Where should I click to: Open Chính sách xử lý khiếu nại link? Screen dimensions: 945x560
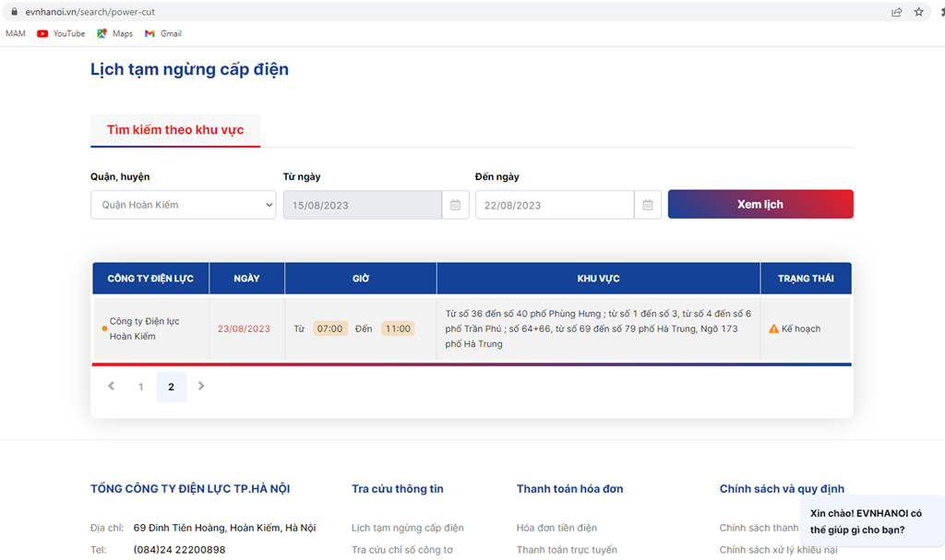point(778,550)
